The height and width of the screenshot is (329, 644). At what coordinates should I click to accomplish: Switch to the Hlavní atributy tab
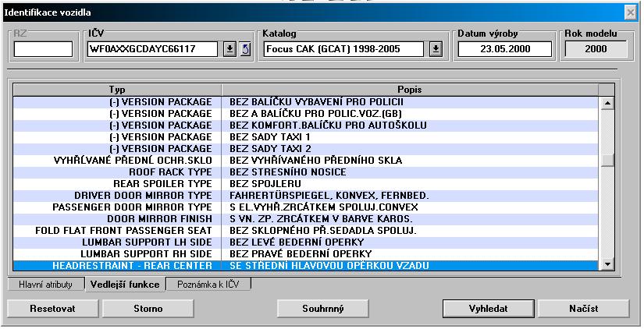coord(45,285)
